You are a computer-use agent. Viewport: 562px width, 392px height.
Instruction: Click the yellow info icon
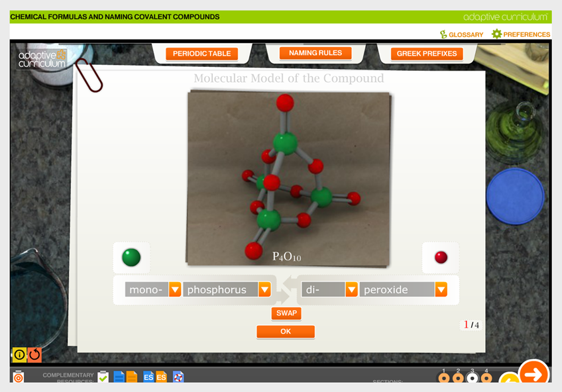pyautogui.click(x=19, y=355)
